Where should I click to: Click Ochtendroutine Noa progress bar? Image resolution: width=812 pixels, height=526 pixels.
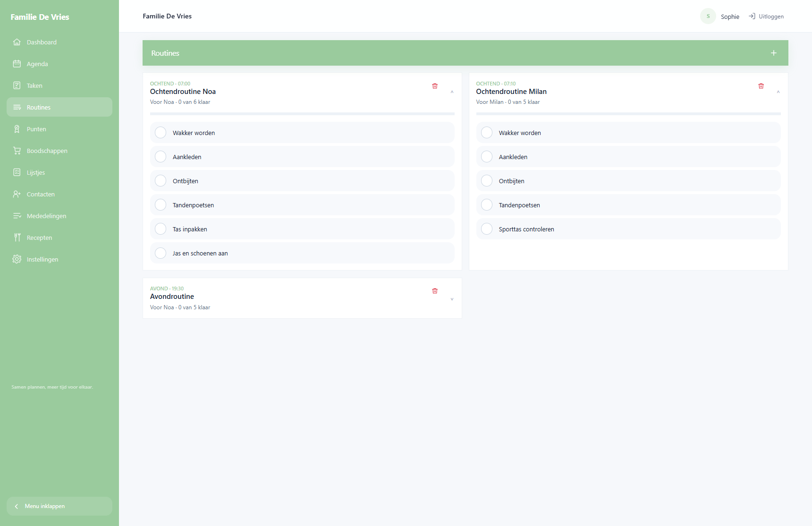pos(302,114)
